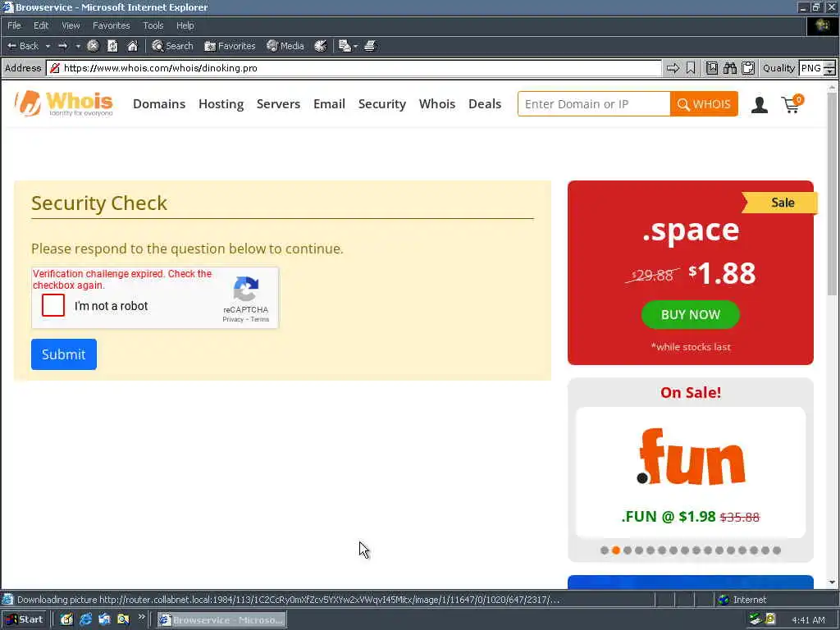Open the File menu
840x630 pixels.
pyautogui.click(x=14, y=25)
